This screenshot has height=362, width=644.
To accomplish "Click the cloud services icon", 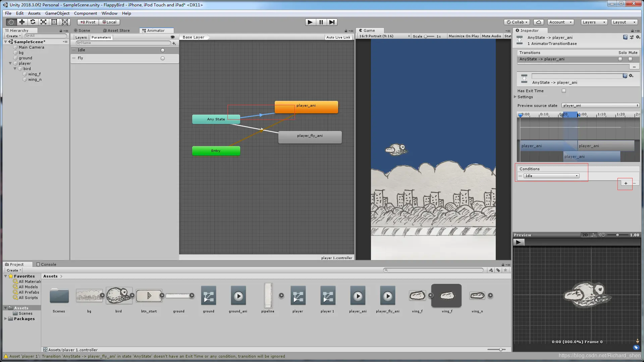I will [538, 22].
